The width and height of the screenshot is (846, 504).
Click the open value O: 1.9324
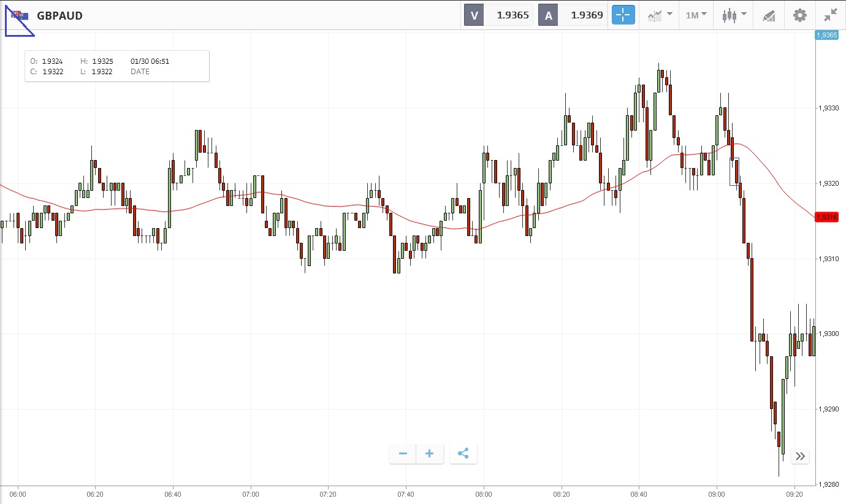[x=47, y=61]
